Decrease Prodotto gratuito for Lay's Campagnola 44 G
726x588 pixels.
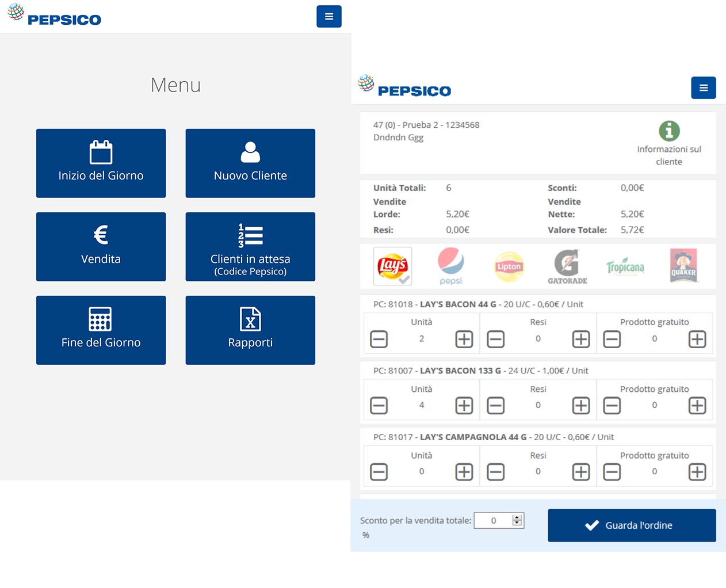(x=612, y=472)
